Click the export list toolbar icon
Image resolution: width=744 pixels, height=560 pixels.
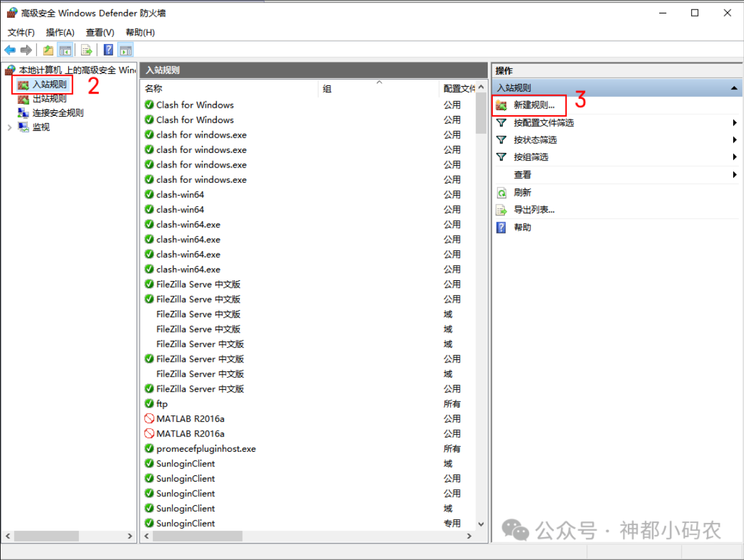pyautogui.click(x=86, y=50)
